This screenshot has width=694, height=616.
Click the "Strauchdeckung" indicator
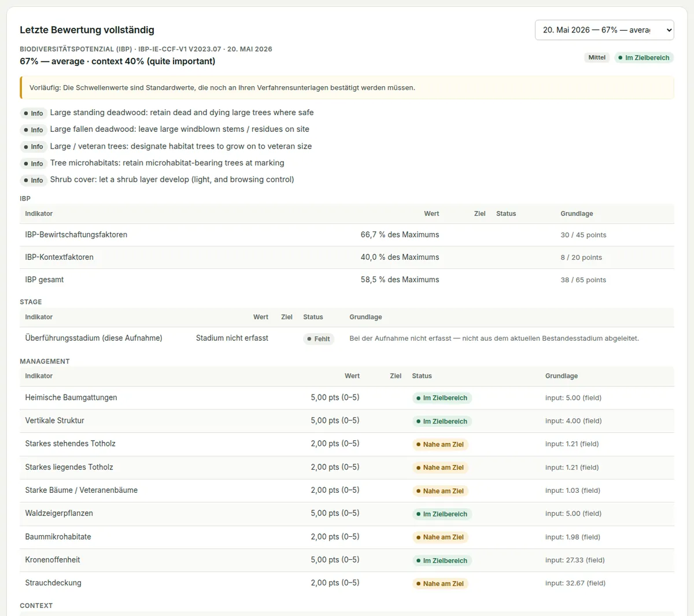(53, 583)
